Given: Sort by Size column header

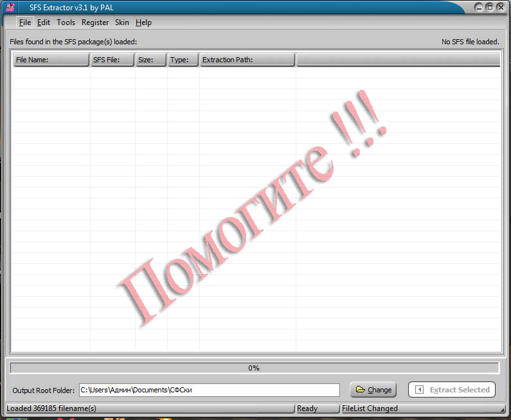Looking at the screenshot, I should click(151, 60).
